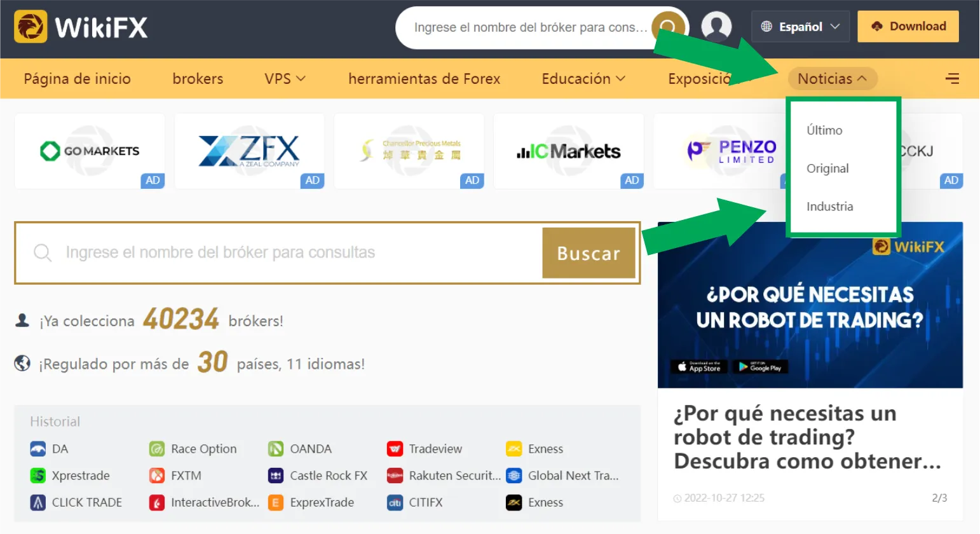Open CITIFX broker icon
This screenshot has width=980, height=534.
coord(395,502)
